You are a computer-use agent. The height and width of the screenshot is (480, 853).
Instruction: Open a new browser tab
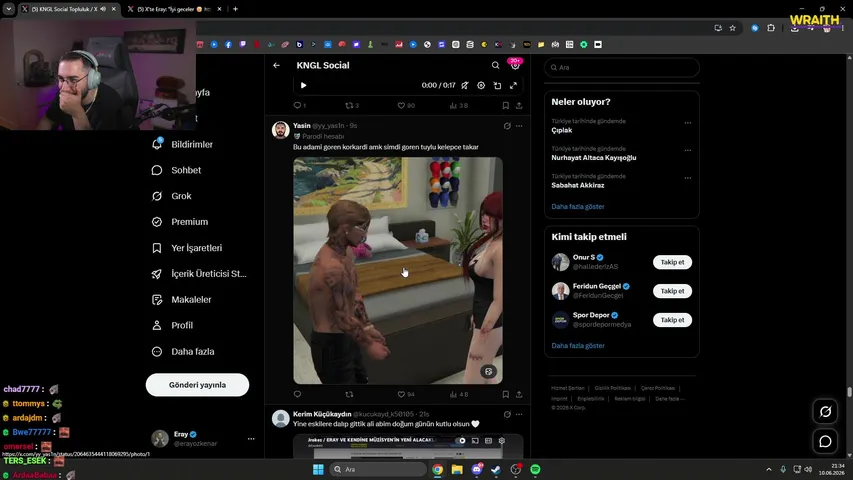tap(235, 9)
